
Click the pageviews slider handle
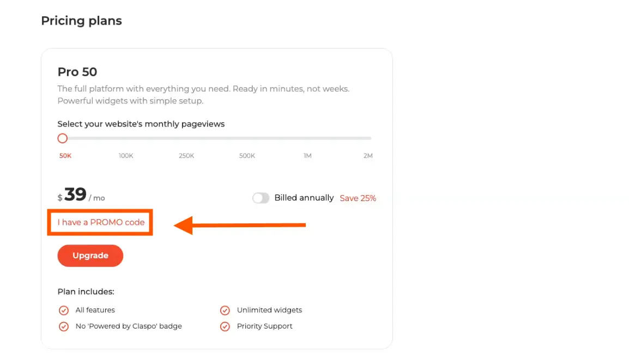[63, 138]
